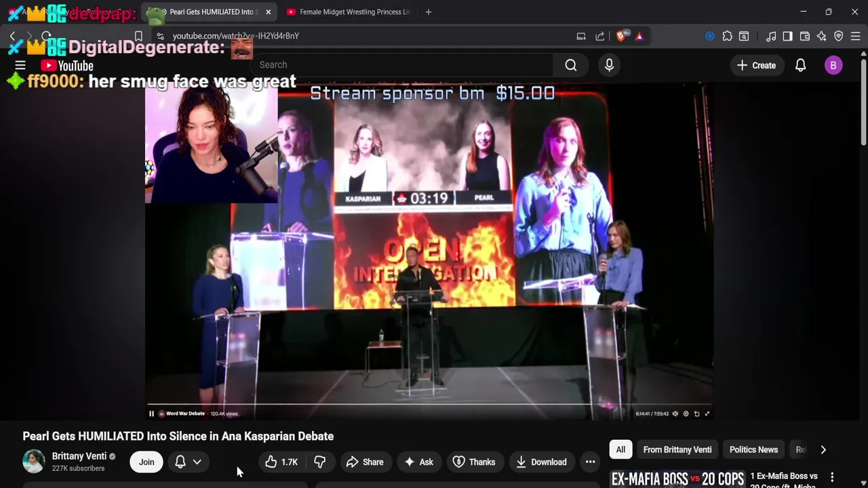
Task: Open Brave Rewards triangle icon
Action: pos(639,36)
